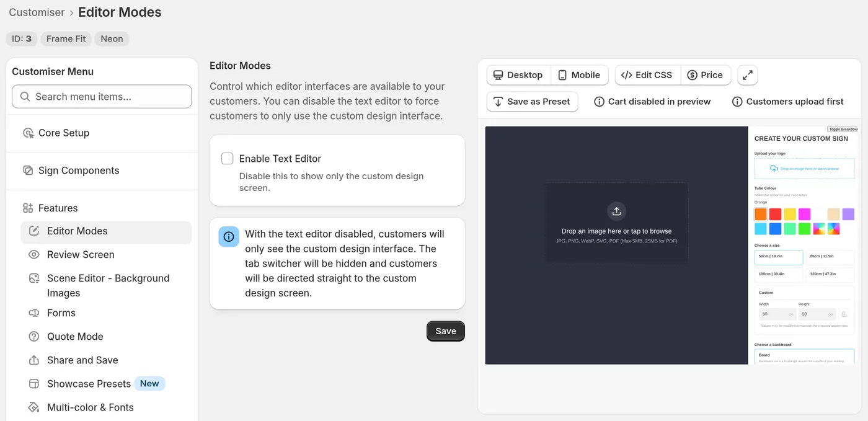Click the Save button
868x421 pixels.
(446, 331)
